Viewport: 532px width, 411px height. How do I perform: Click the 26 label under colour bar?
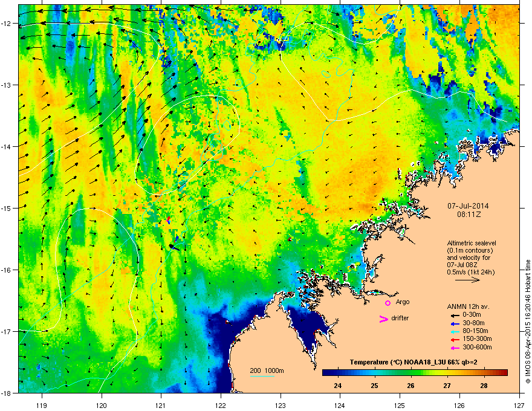pyautogui.click(x=411, y=386)
